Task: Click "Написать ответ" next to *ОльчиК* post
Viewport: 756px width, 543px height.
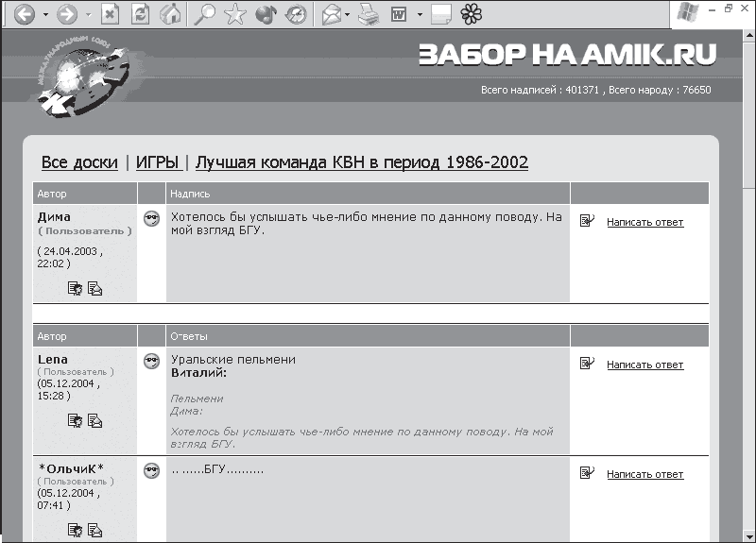Action: coord(644,474)
